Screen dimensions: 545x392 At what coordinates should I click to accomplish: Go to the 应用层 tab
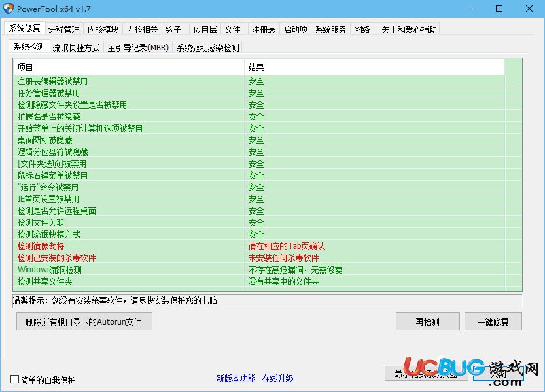pos(205,29)
